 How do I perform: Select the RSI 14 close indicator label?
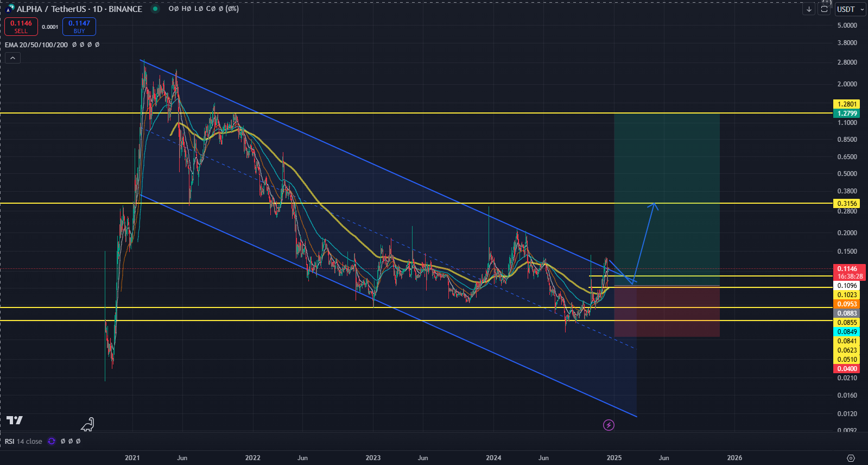(23, 441)
